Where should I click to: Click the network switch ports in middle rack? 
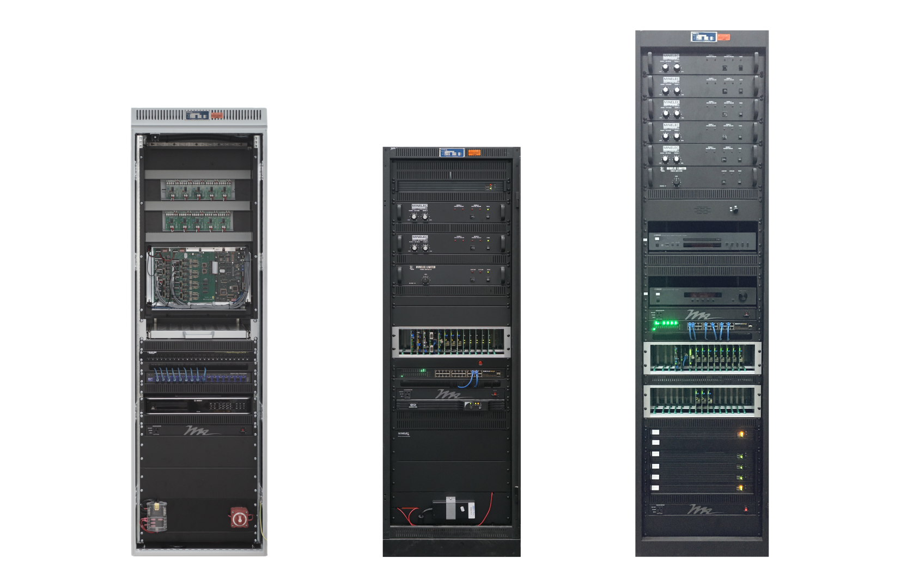coord(451,373)
